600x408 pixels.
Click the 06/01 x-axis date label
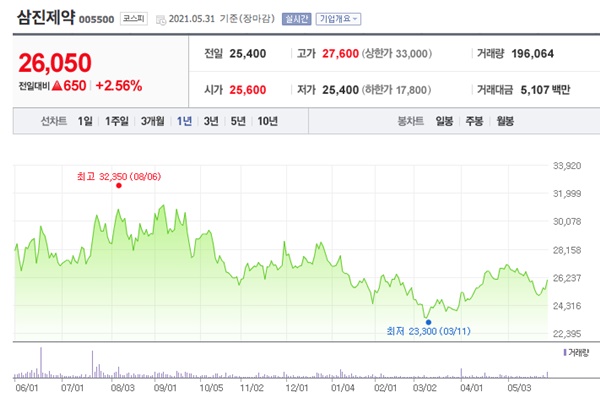(27, 388)
